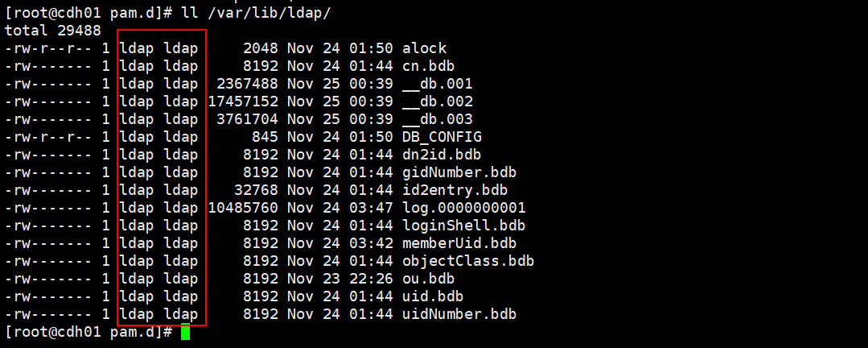Click the __db.002 filename

[x=437, y=101]
